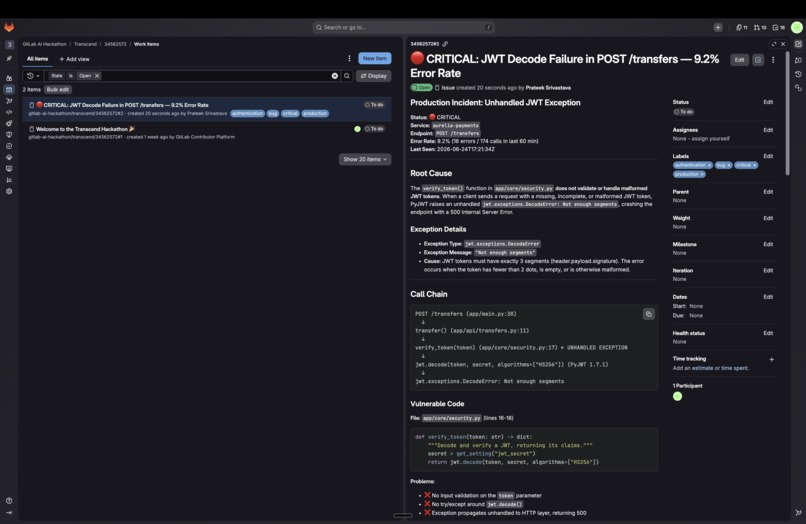
Task: Open the pinned items pin icon in sidebar
Action: tap(9, 59)
